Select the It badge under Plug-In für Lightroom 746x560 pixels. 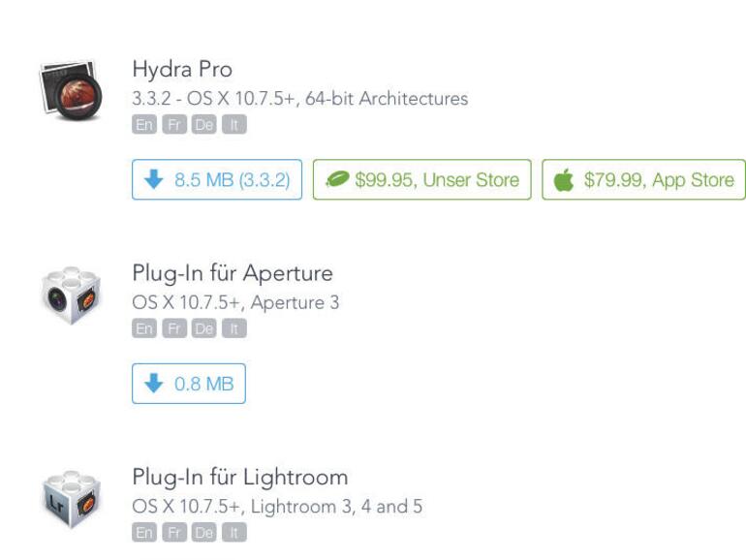click(x=233, y=533)
